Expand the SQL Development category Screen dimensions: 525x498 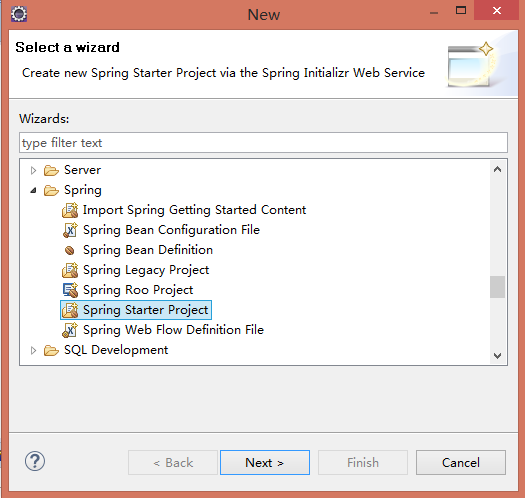point(33,350)
